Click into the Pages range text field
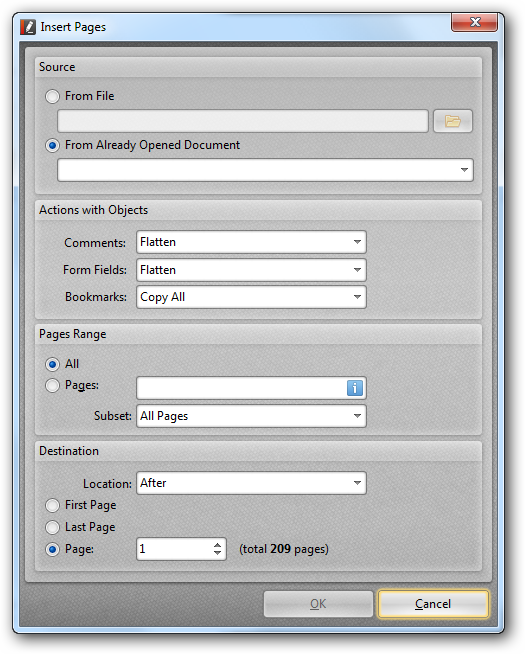 click(x=242, y=388)
